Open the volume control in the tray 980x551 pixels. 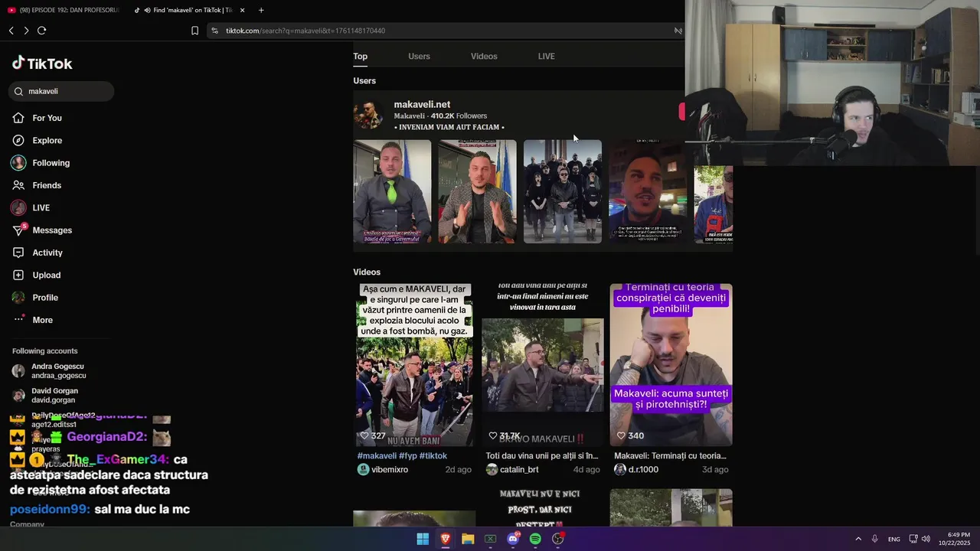point(926,539)
